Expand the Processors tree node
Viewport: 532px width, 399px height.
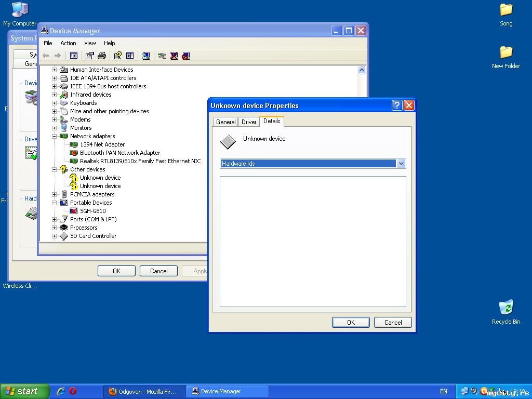(x=54, y=228)
